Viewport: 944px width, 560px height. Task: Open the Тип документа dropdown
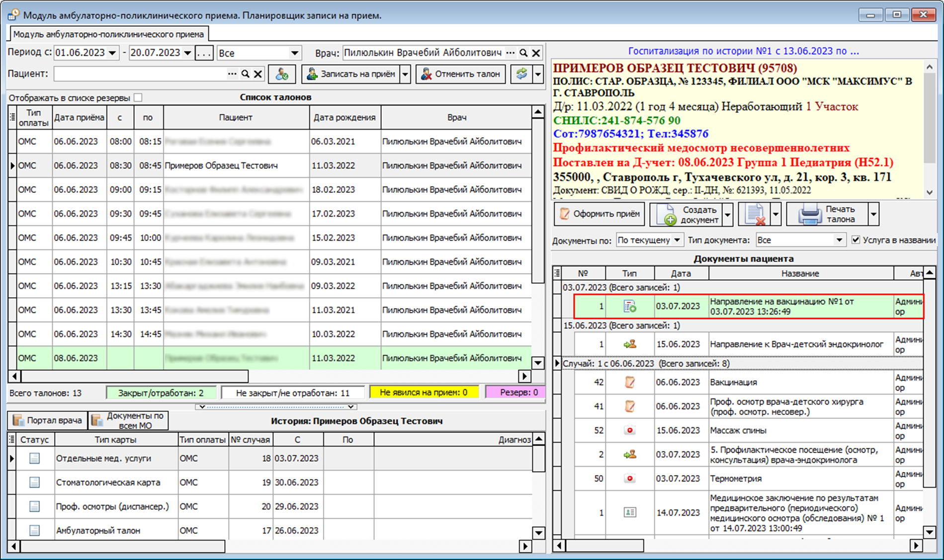point(839,240)
